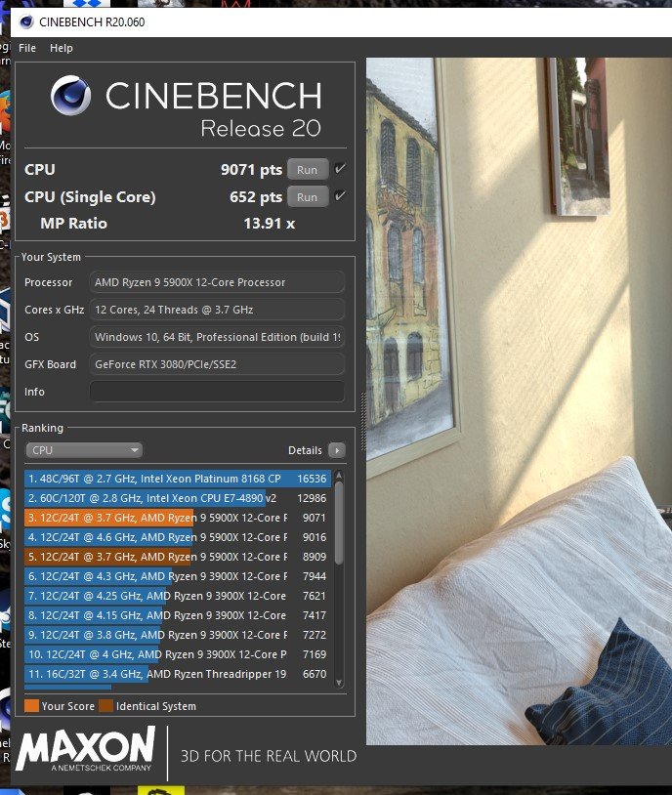Select ranking row 9 with score 7272

click(x=178, y=635)
